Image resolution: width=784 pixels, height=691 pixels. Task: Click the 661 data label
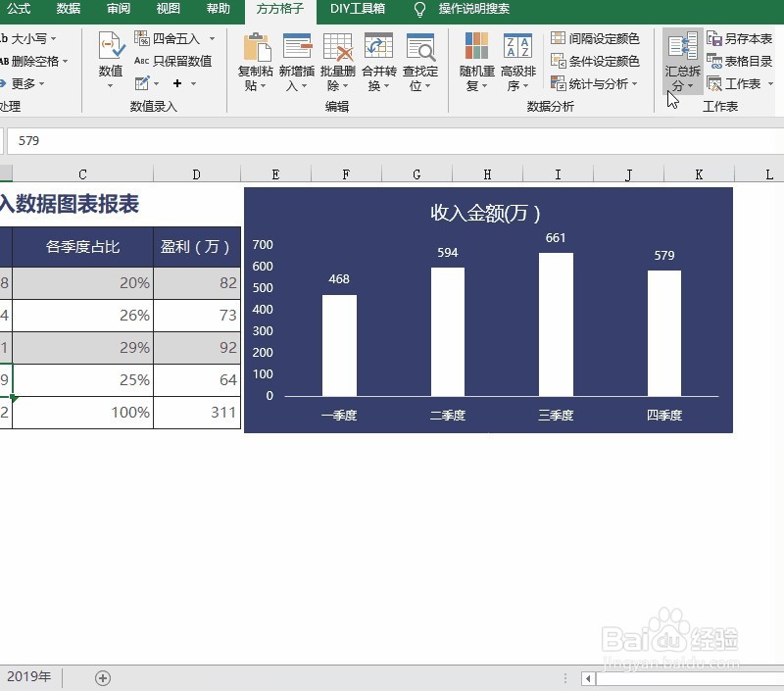pos(556,238)
